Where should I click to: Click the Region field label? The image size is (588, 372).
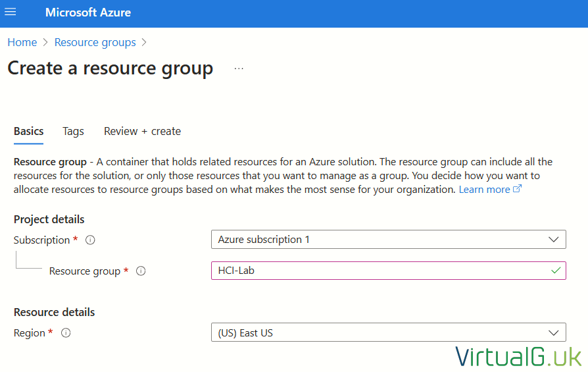coord(29,333)
